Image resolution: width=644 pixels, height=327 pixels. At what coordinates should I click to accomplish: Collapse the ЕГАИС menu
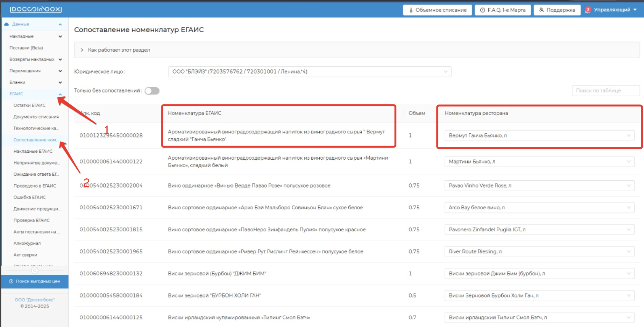[60, 94]
